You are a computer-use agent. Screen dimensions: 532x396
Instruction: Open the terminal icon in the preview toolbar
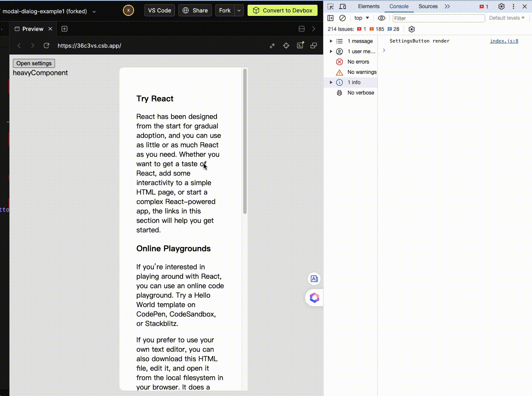coord(300,45)
